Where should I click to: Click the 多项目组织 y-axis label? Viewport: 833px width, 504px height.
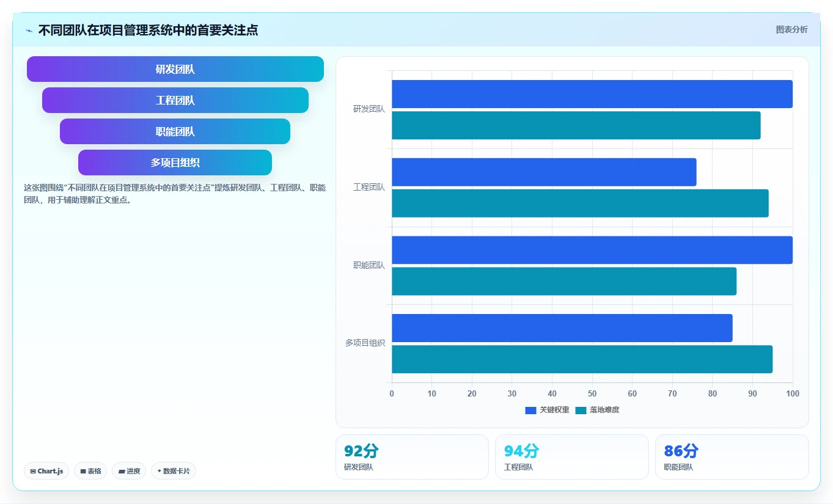pyautogui.click(x=365, y=343)
